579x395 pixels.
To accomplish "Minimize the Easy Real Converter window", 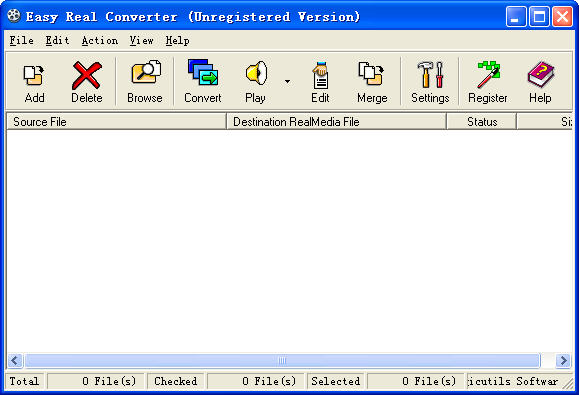I will pos(516,17).
